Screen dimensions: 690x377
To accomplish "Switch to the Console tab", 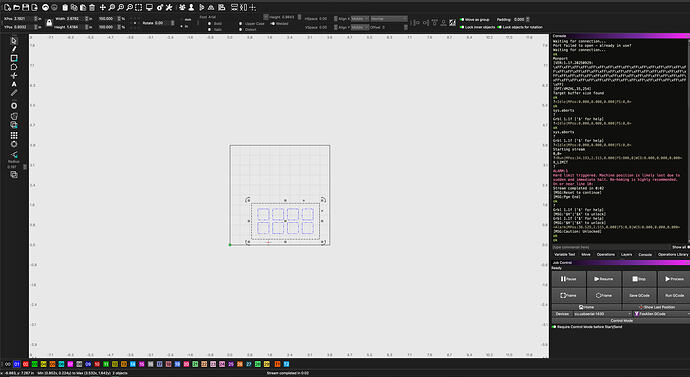I will [645, 254].
